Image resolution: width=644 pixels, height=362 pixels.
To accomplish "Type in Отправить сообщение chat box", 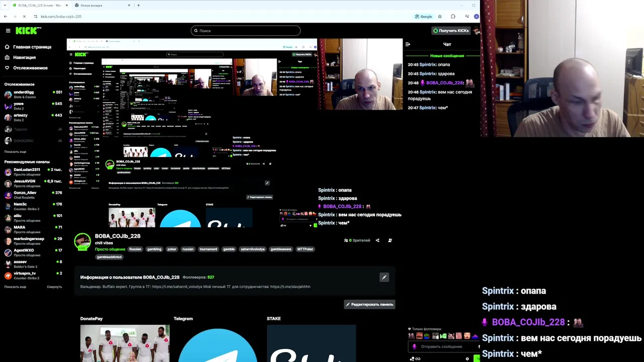I will pos(445,346).
